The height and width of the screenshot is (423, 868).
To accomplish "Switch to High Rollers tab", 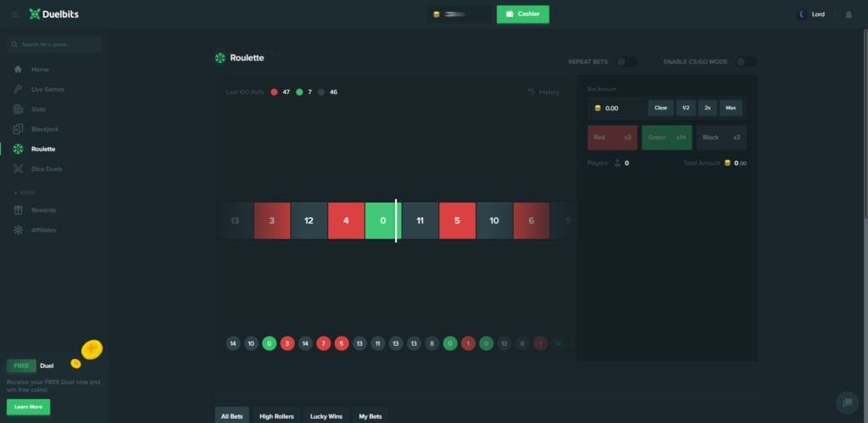I will (277, 416).
